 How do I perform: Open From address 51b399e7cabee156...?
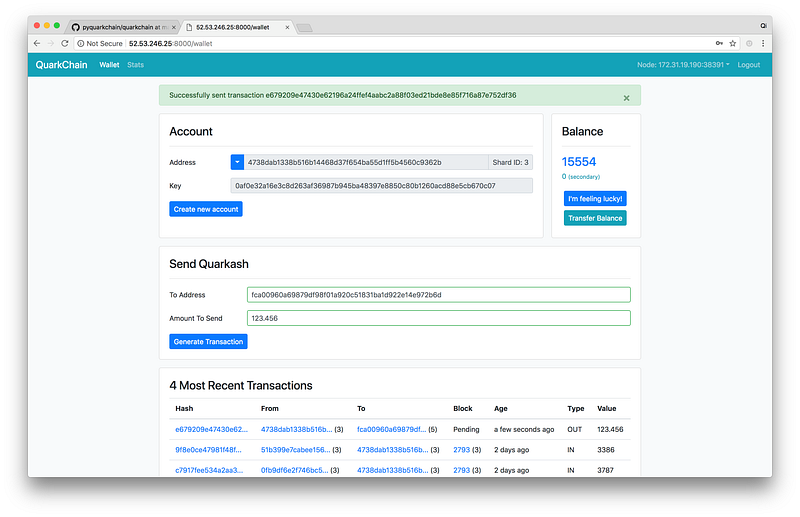tap(295, 450)
